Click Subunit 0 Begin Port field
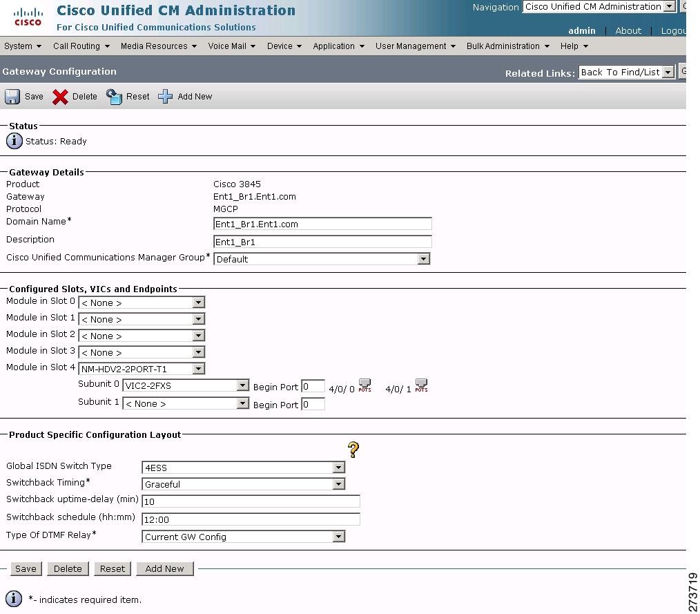 pyautogui.click(x=313, y=386)
